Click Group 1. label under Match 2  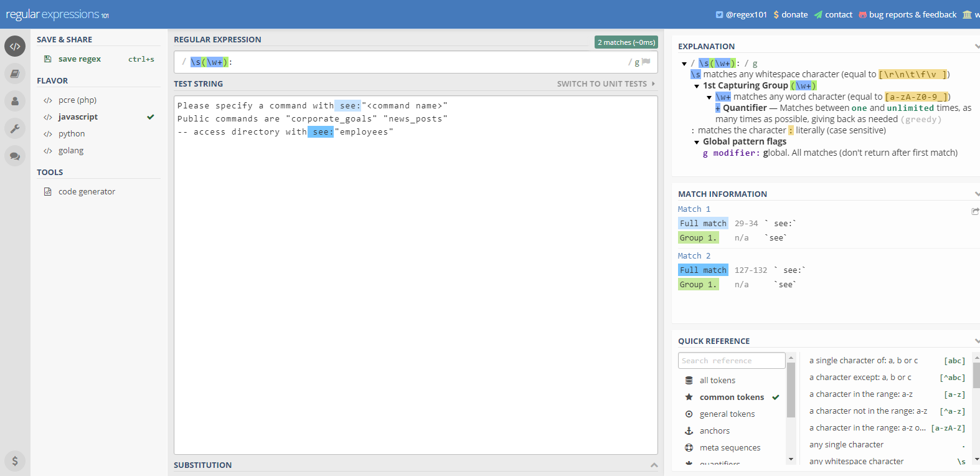(x=698, y=284)
